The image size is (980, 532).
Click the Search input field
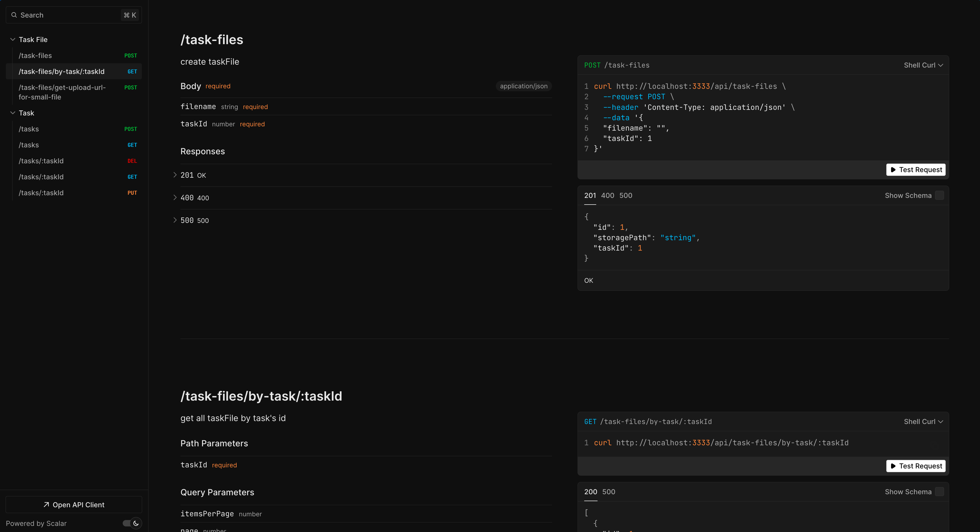point(68,15)
